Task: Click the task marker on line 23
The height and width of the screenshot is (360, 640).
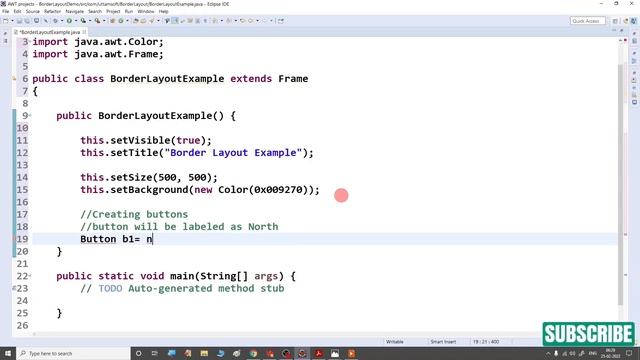Action: tap(14, 288)
